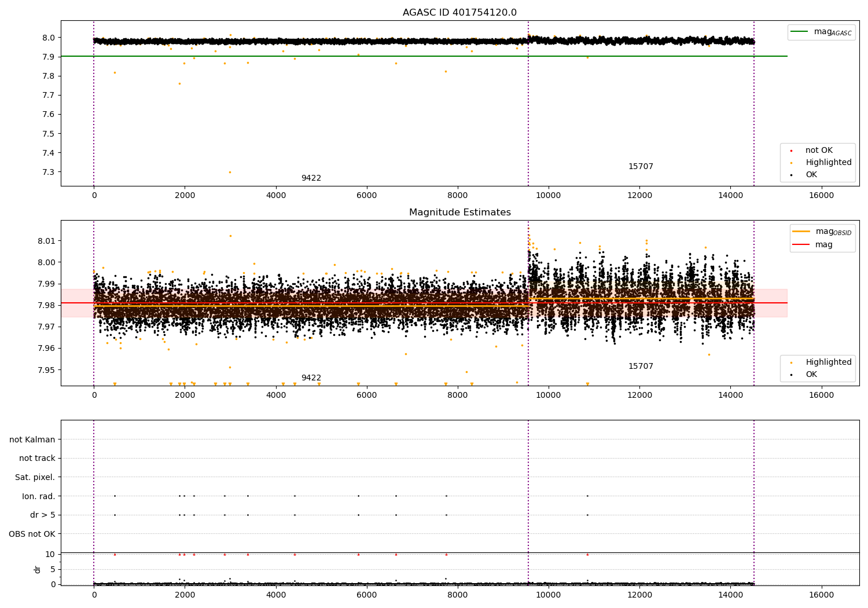Click the 7.95 y-tick label in middle plot
Screen dimensions: 868x608
point(47,370)
